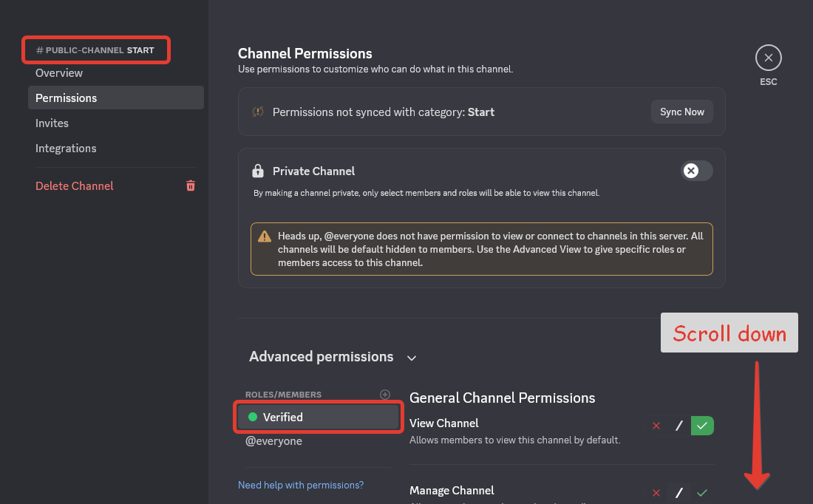
Task: Select the Verified role
Action: pyautogui.click(x=319, y=417)
